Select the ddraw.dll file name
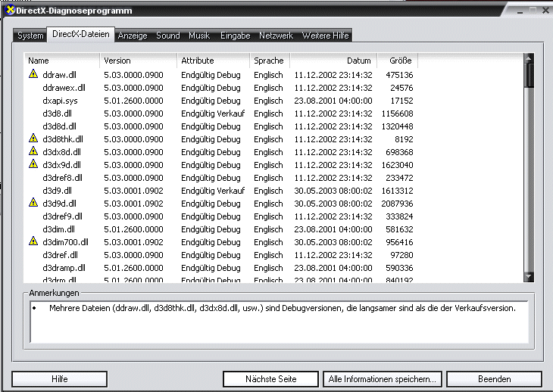The width and height of the screenshot is (553, 392). tap(59, 75)
